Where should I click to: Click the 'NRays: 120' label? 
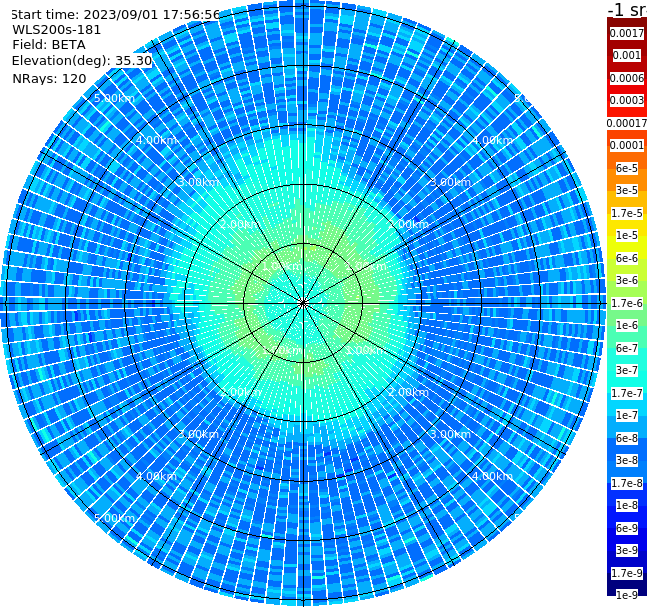[49, 78]
